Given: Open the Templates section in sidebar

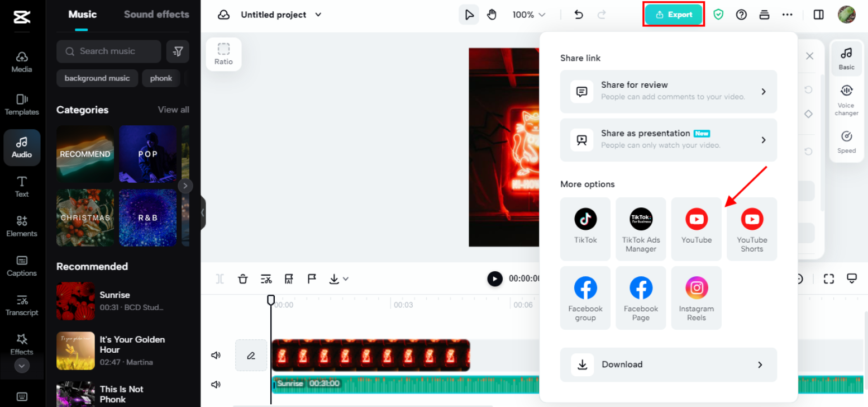Looking at the screenshot, I should (22, 105).
